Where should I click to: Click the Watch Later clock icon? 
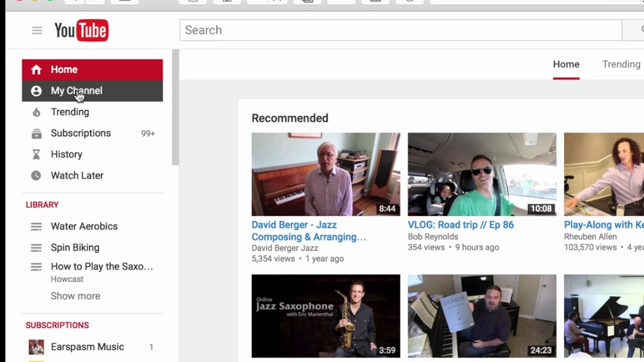click(x=36, y=175)
